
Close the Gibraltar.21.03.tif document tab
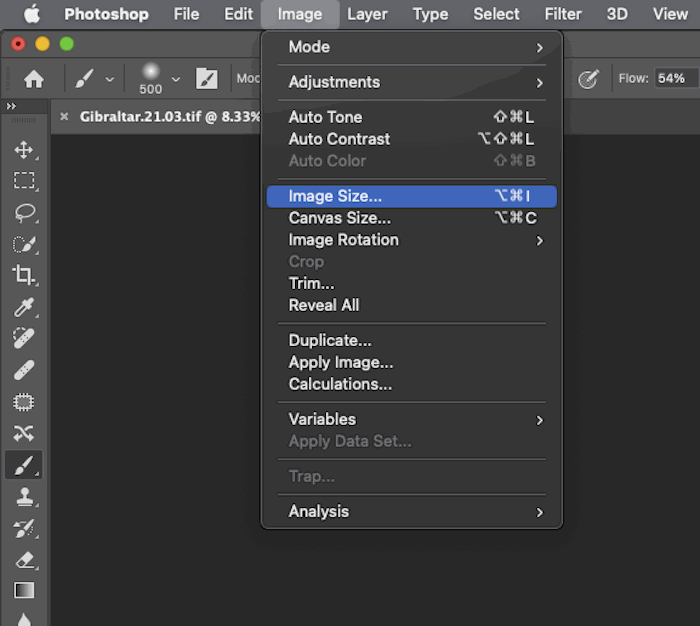tap(64, 117)
